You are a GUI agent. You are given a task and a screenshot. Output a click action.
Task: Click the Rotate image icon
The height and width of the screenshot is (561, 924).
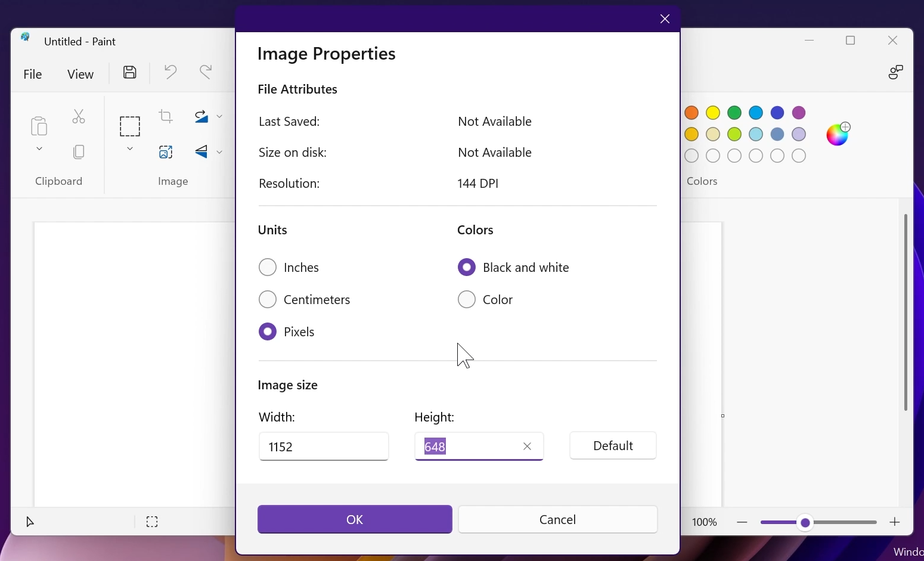pos(201,116)
